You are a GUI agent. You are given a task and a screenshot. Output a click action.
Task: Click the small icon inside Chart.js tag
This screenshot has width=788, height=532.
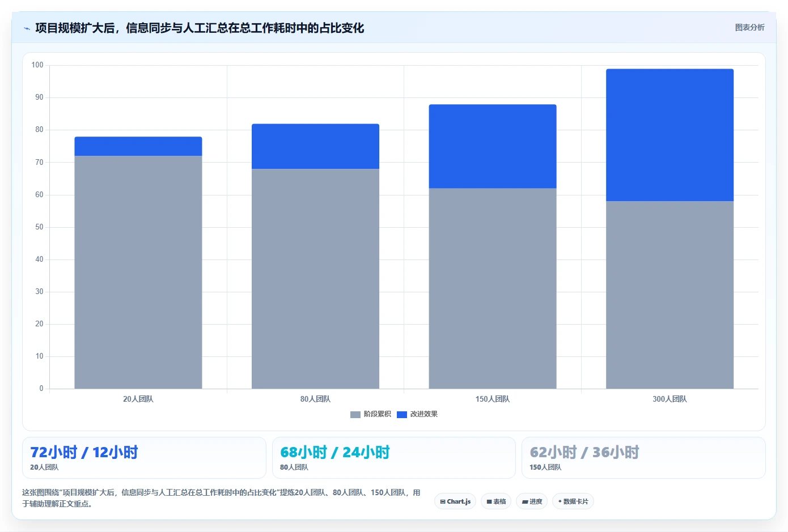point(443,502)
